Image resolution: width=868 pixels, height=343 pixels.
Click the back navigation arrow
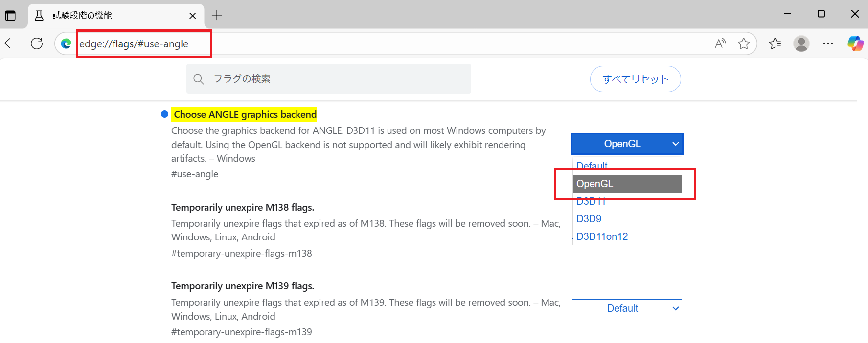pos(11,43)
